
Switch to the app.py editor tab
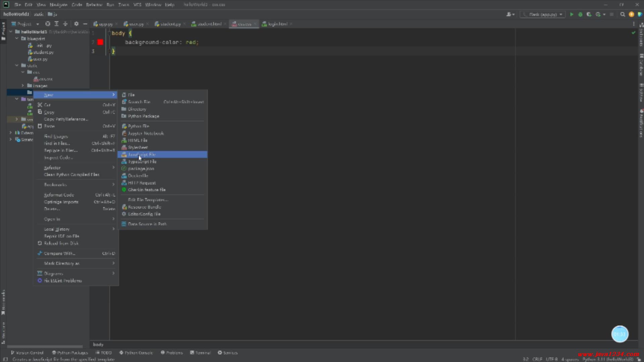pos(105,24)
